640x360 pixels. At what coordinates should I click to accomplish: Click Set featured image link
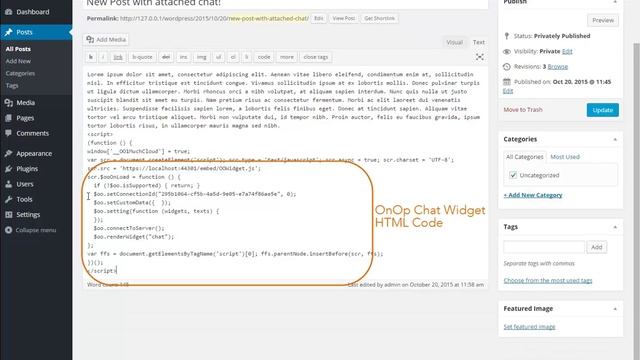(529, 327)
